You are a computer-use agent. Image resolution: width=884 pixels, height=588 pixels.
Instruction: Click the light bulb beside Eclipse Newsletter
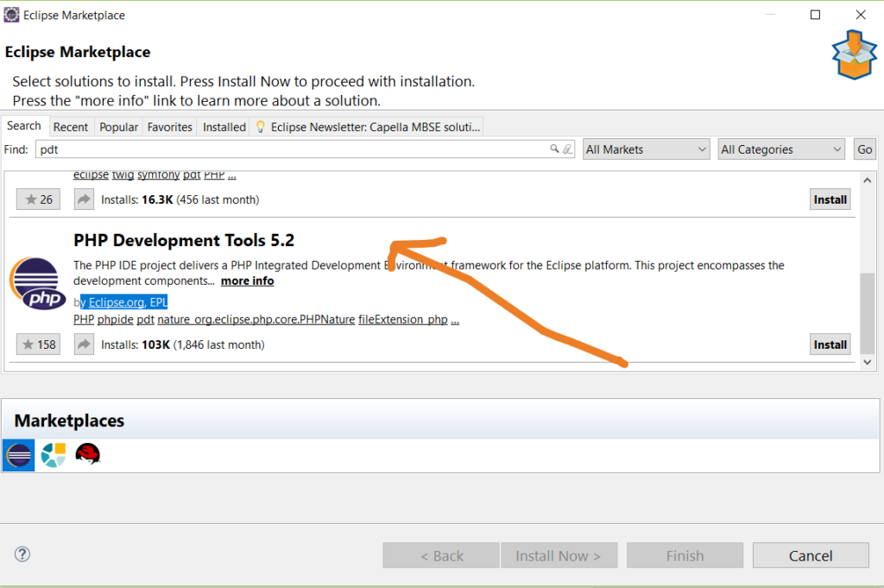pyautogui.click(x=260, y=126)
